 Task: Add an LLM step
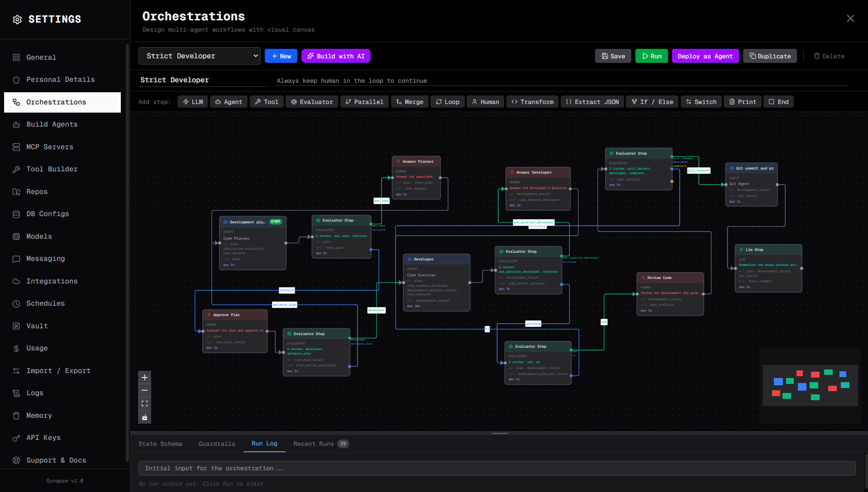193,102
